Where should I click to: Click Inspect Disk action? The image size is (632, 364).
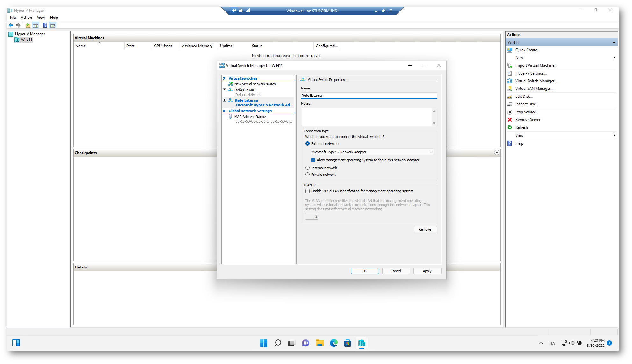527,104
